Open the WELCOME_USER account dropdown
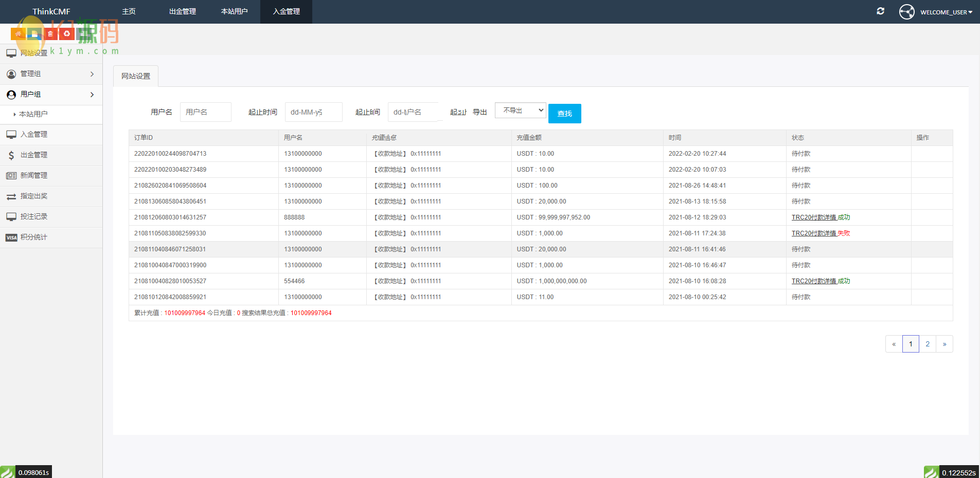The height and width of the screenshot is (478, 980). [x=946, y=12]
